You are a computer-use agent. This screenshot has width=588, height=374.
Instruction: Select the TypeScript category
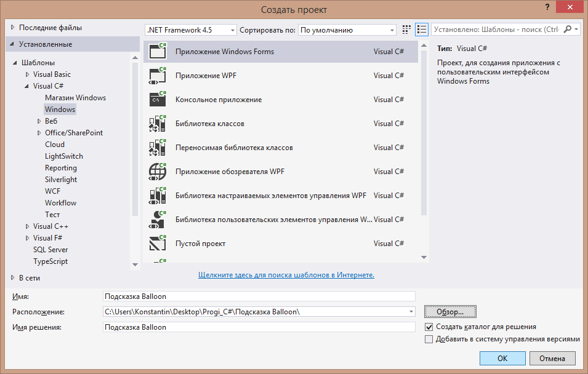click(50, 261)
